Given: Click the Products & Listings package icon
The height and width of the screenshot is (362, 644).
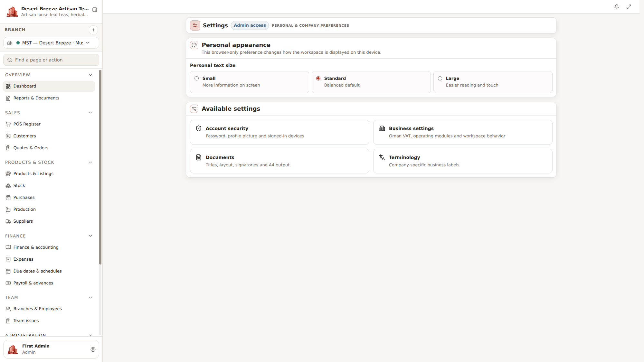Looking at the screenshot, I should (8, 174).
